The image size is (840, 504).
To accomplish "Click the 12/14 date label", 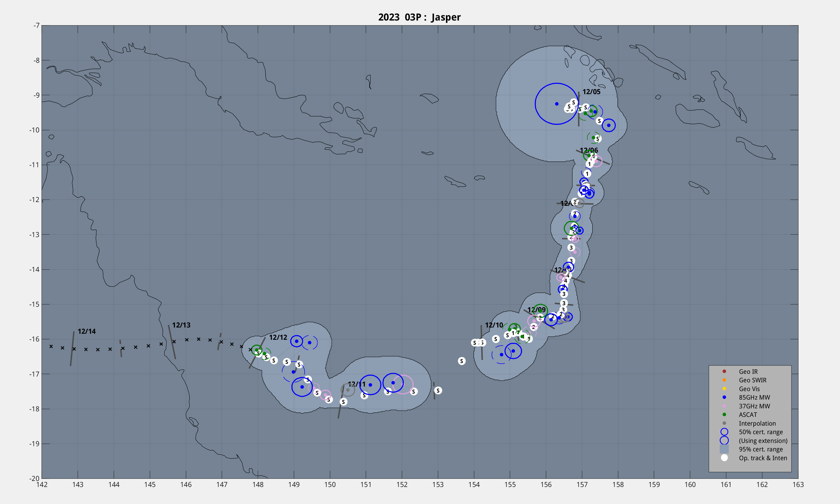I will 87,331.
